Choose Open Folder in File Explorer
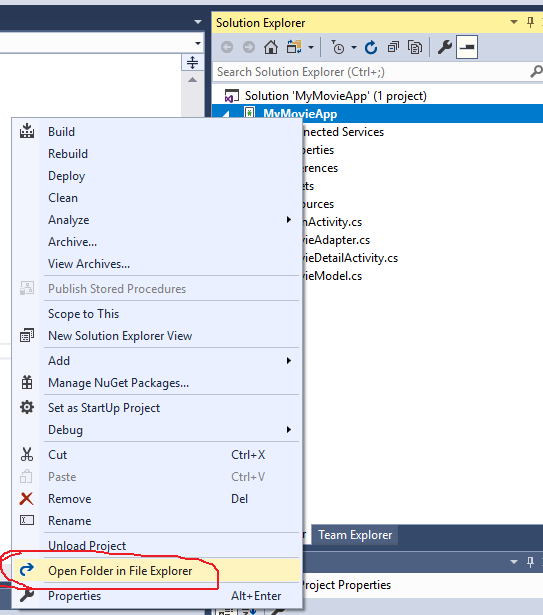 pos(157,571)
